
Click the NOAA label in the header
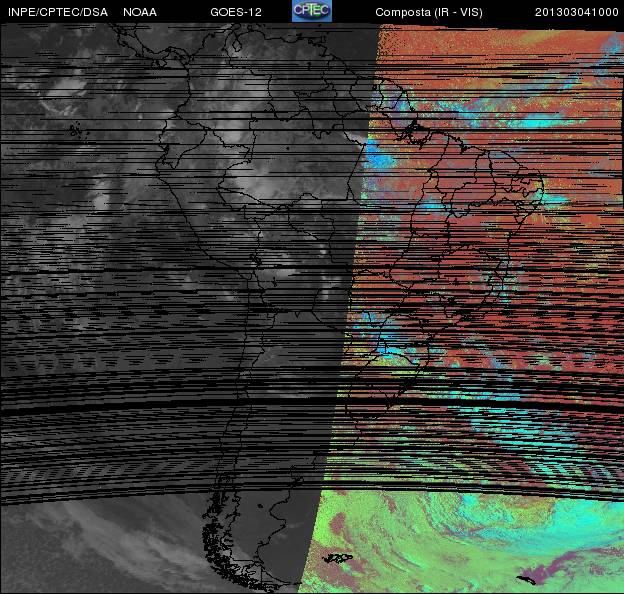[140, 12]
